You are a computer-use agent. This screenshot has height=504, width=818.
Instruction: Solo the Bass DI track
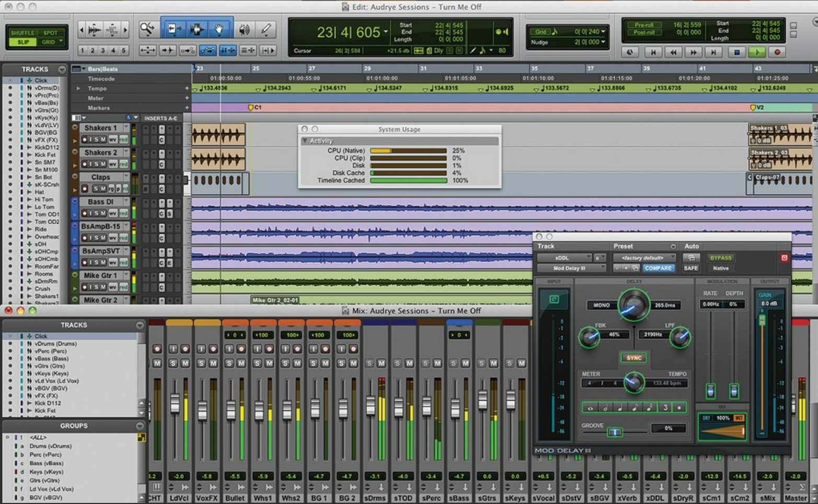click(x=97, y=213)
